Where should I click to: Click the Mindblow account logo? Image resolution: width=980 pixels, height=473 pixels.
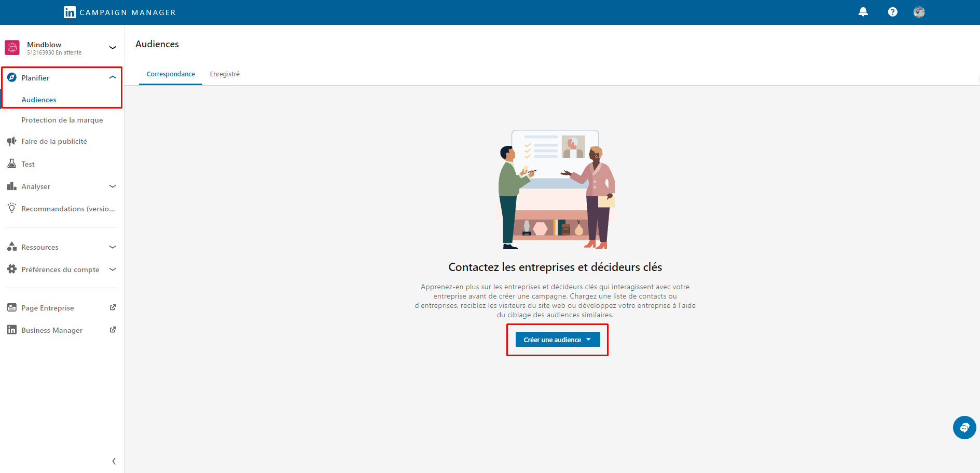click(12, 48)
